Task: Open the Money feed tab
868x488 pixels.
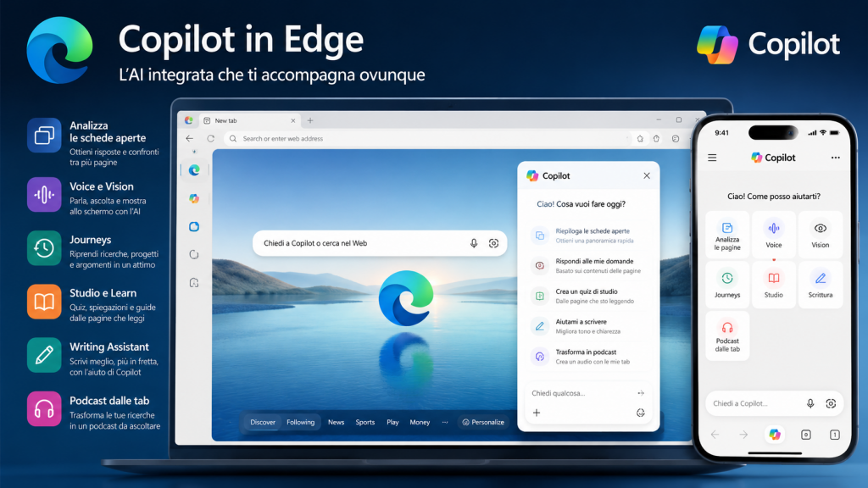Action: pos(420,422)
